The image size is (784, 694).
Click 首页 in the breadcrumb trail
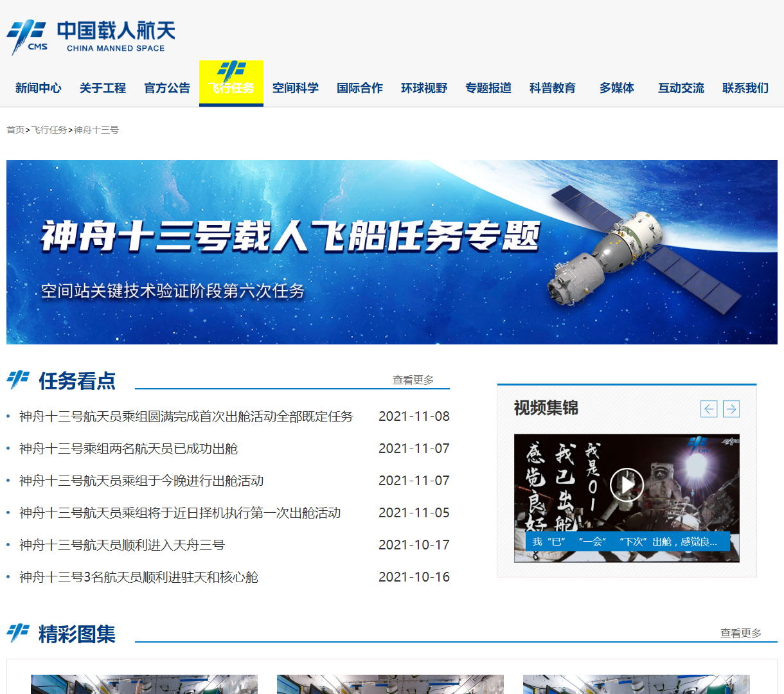14,129
